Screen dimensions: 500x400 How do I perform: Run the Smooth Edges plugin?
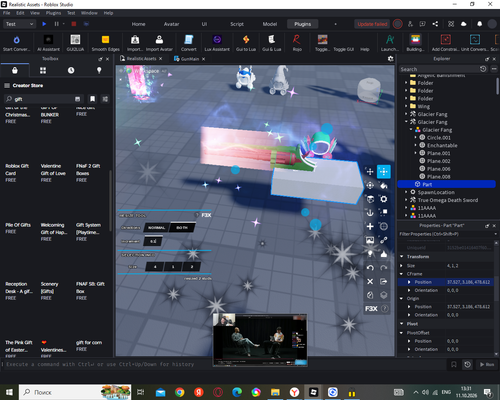point(105,43)
